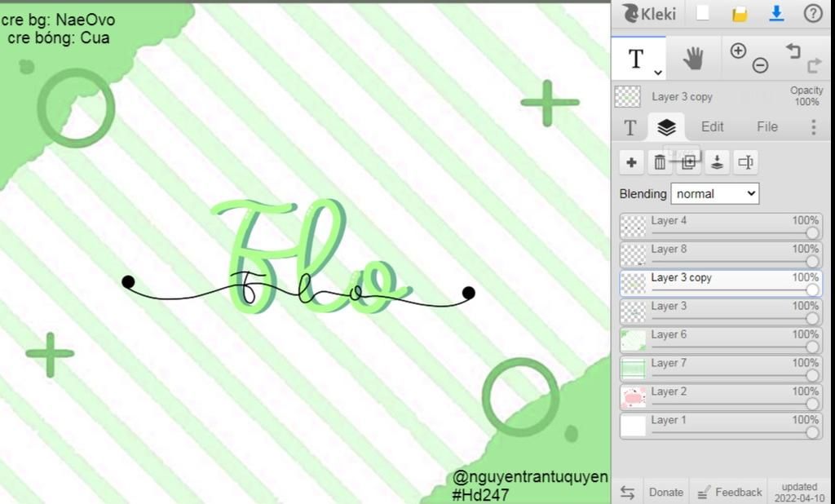This screenshot has height=504, width=835.
Task: Open an image with yellow folder icon
Action: [739, 15]
